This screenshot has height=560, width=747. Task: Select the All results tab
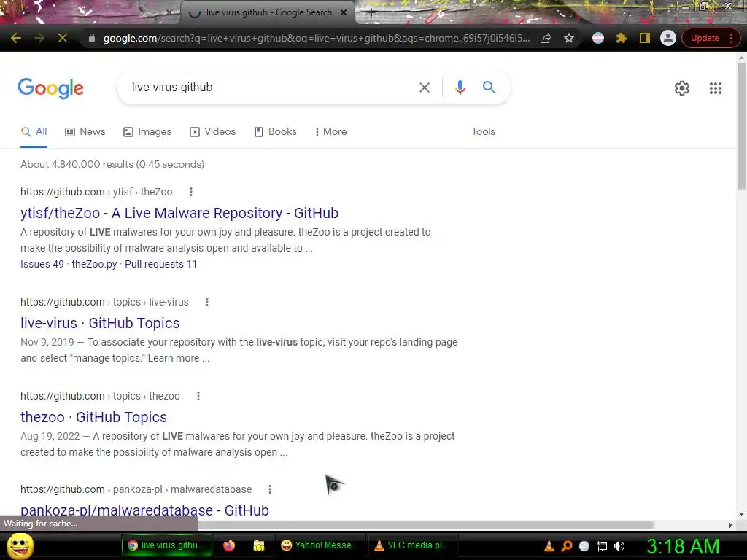pos(34,132)
